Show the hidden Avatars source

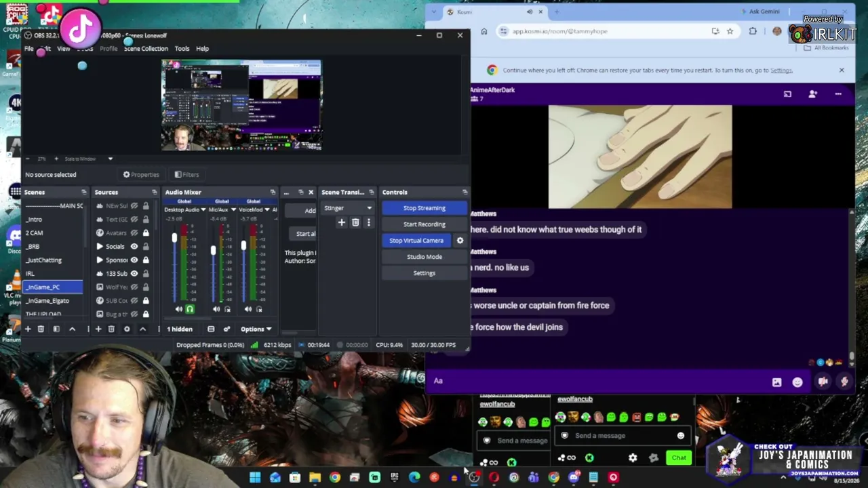pyautogui.click(x=134, y=233)
